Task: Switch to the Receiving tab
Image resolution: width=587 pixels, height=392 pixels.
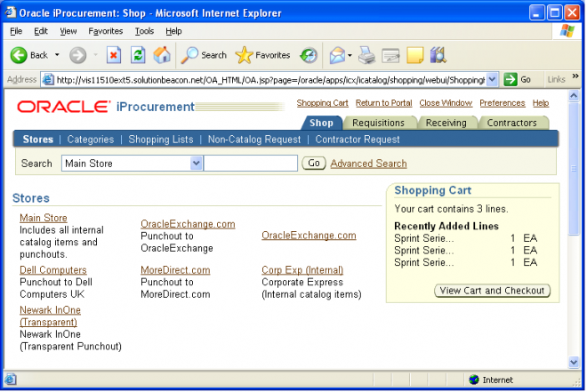Action: 446,123
